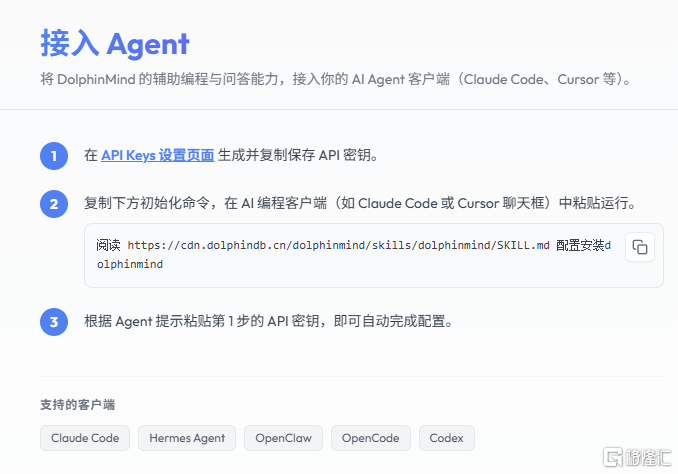The width and height of the screenshot is (678, 474).
Task: Select the Codex client chip
Action: coord(447,438)
